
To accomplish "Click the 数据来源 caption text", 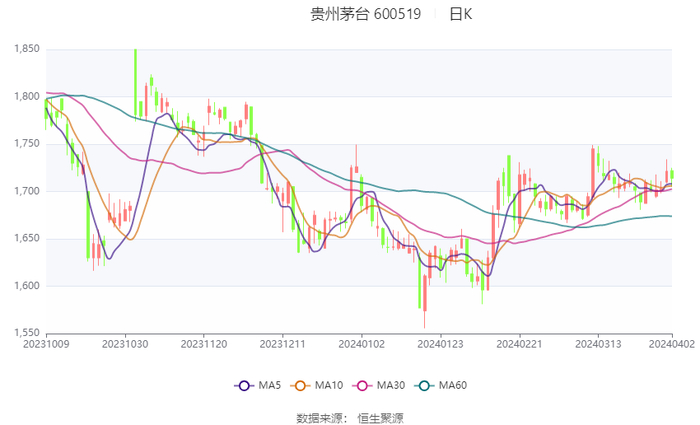I will [x=320, y=417].
